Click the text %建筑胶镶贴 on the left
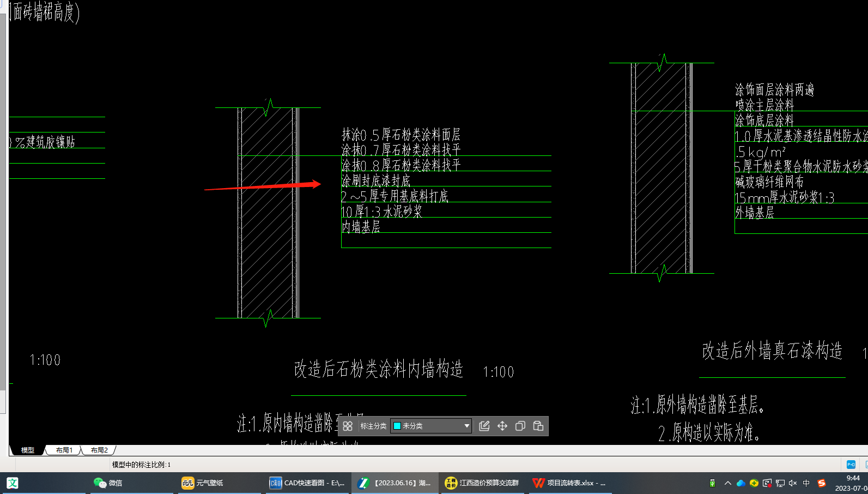The width and height of the screenshot is (868, 494). point(45,142)
